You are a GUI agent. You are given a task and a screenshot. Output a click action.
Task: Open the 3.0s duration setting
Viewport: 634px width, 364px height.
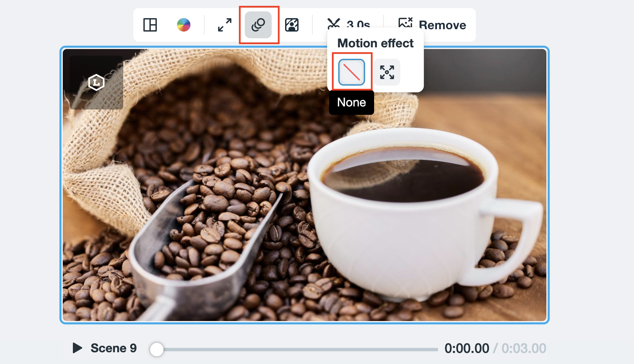tap(358, 24)
